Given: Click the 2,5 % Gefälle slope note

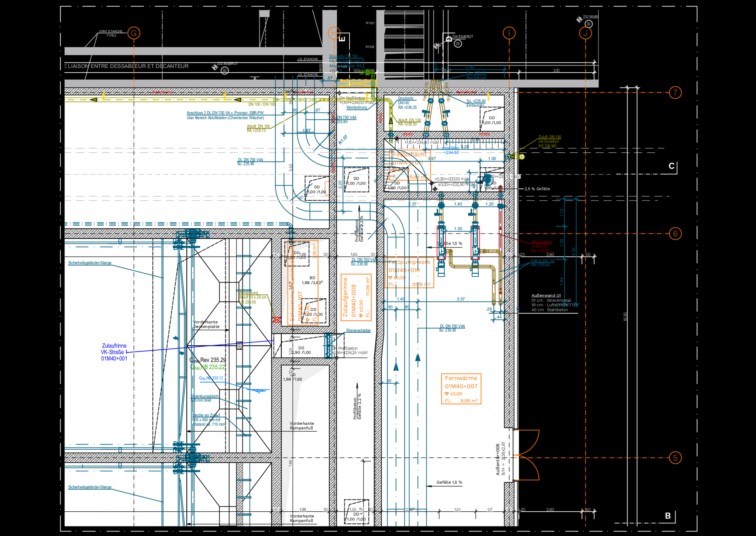Looking at the screenshot, I should tap(537, 189).
